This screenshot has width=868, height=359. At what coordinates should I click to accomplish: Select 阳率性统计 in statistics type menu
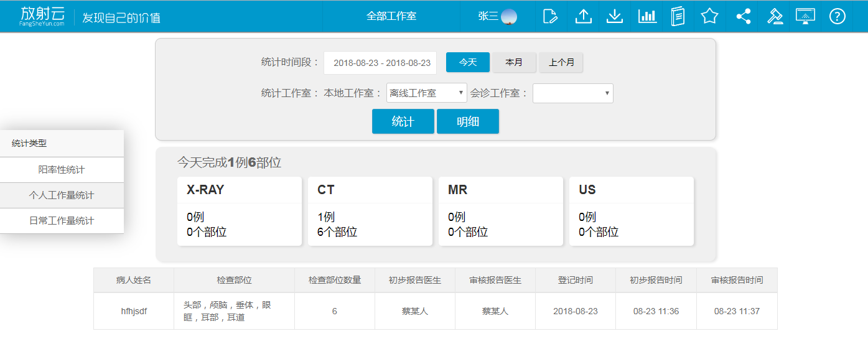coord(62,170)
